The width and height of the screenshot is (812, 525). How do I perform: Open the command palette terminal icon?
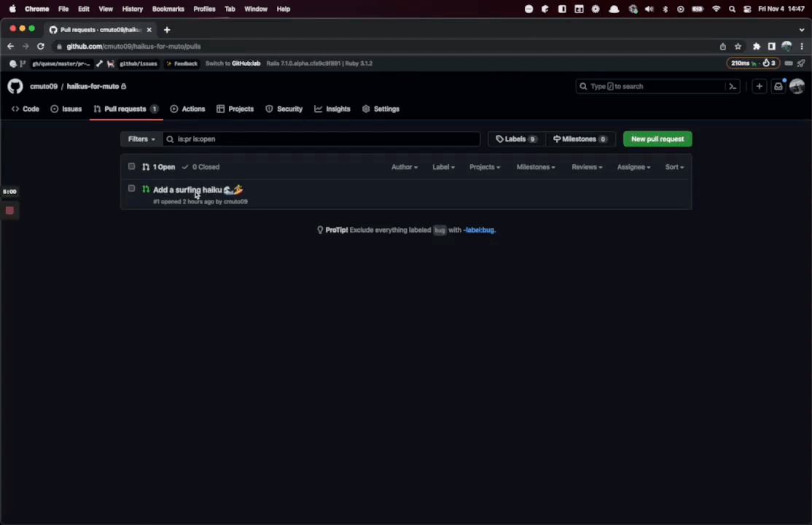click(x=733, y=87)
